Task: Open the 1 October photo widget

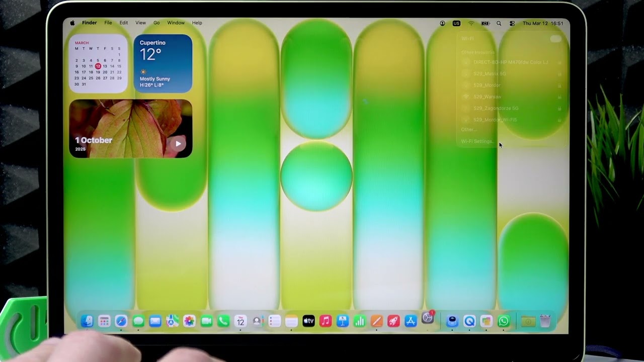Action: point(130,129)
